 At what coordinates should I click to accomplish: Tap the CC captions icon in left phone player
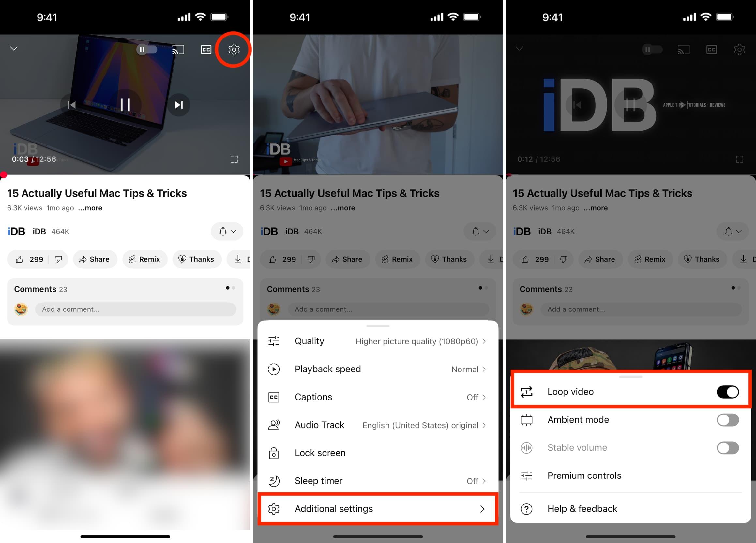(206, 50)
